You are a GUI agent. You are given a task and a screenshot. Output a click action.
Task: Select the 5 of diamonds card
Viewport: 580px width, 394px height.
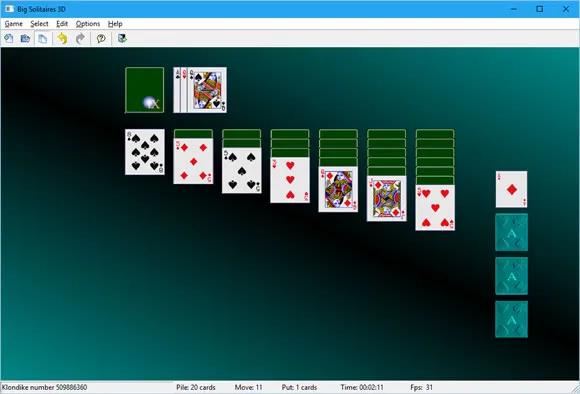(x=193, y=161)
